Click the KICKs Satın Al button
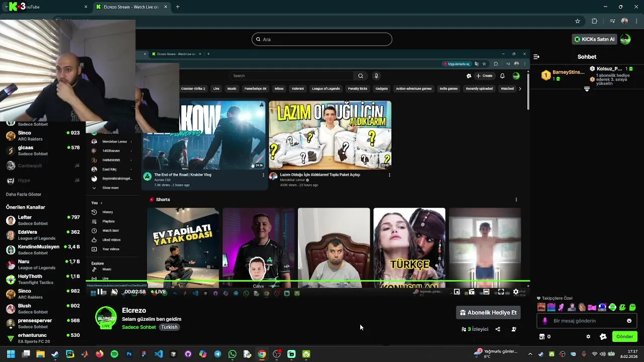The width and height of the screenshot is (644, 362). tap(594, 39)
